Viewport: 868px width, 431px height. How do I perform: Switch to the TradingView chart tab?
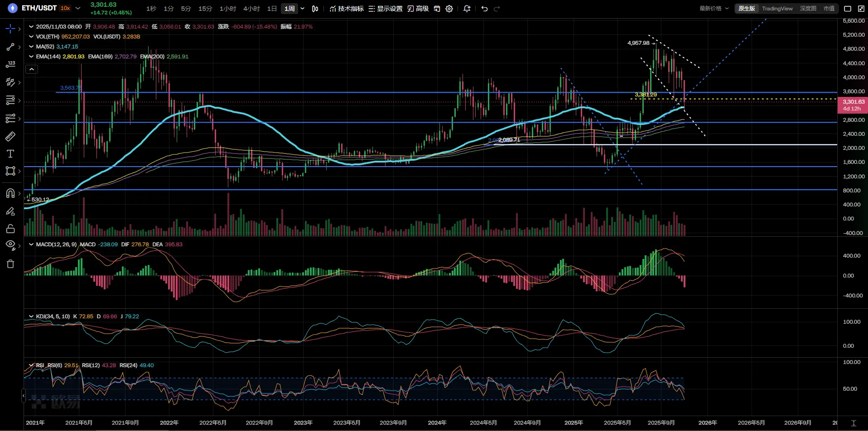point(777,9)
